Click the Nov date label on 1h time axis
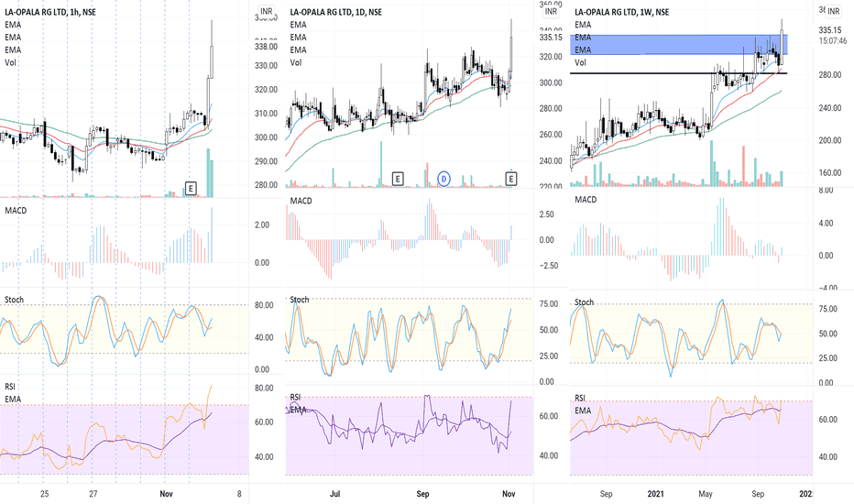This screenshot has height=504, width=854. 166,494
